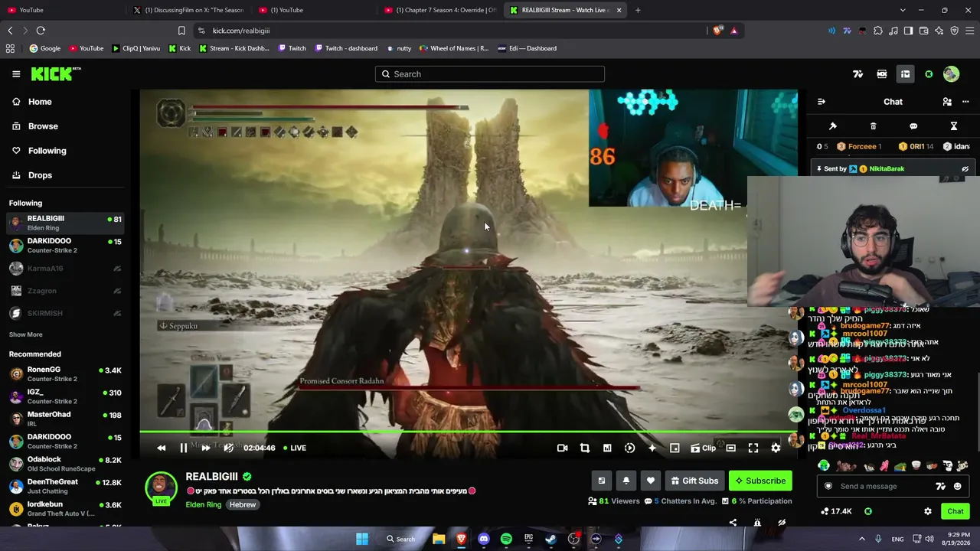Collapse the chat panel

822,102
